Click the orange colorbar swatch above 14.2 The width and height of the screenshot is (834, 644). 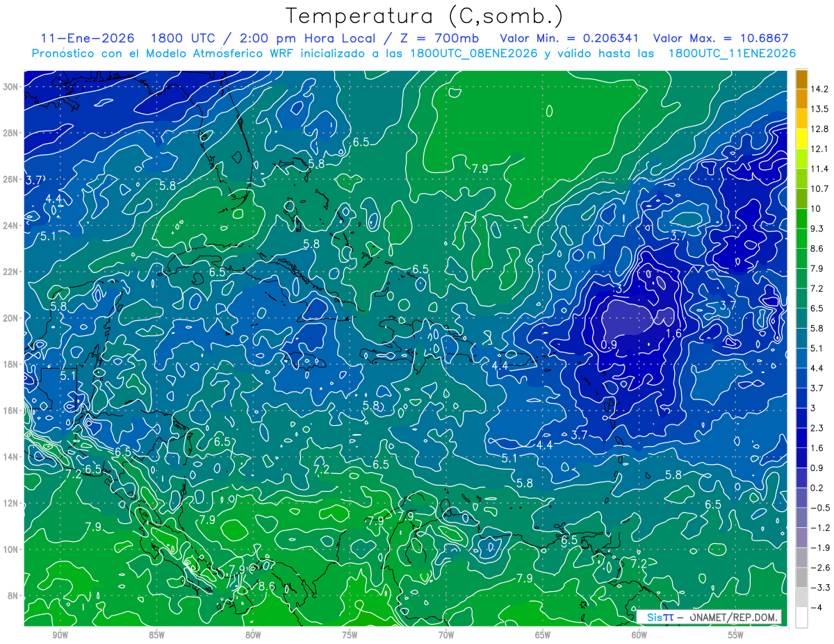[x=801, y=79]
